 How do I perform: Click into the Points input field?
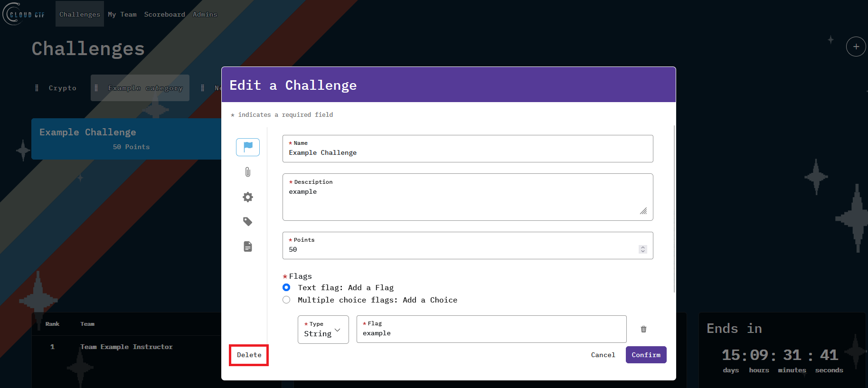pos(468,246)
